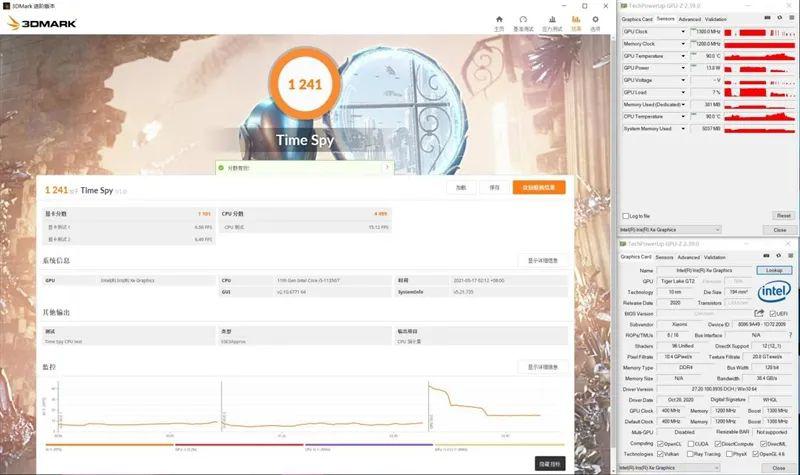This screenshot has width=800, height=475.
Task: Enable the Log to file checkbox
Action: point(626,216)
